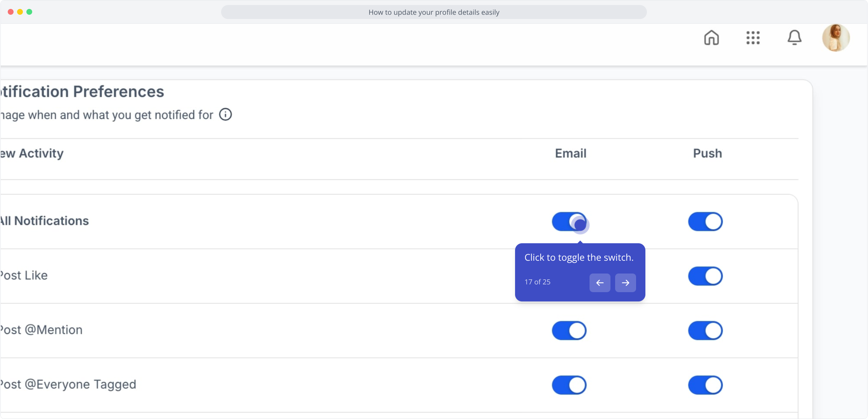Toggle Post Like Push switch
The height and width of the screenshot is (419, 868).
tap(705, 276)
